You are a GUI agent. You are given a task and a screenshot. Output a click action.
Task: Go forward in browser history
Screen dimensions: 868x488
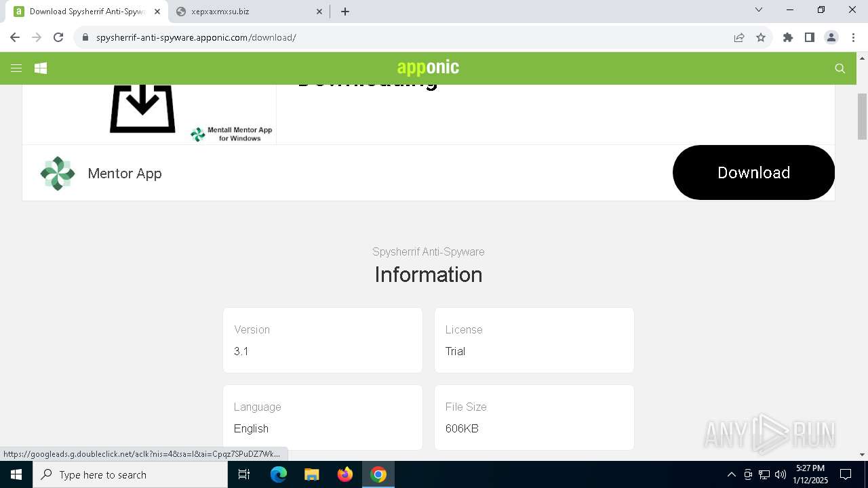(37, 37)
